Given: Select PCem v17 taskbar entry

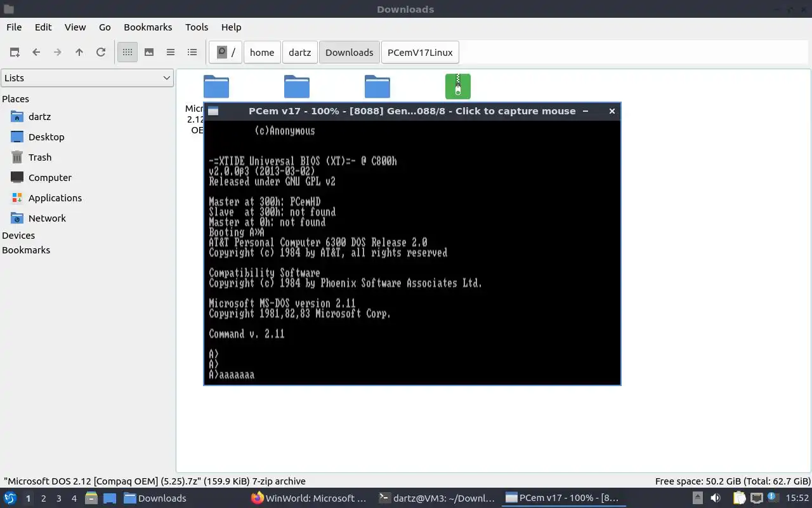Looking at the screenshot, I should pyautogui.click(x=563, y=498).
